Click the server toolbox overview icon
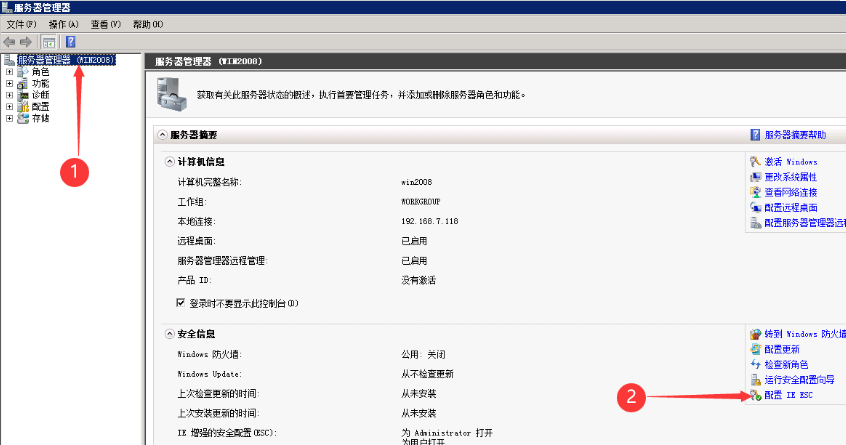 tap(172, 94)
